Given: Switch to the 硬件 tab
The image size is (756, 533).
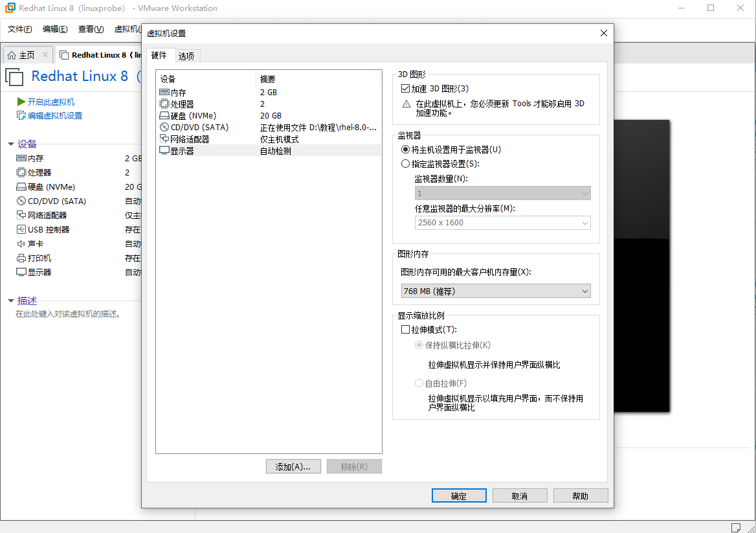Looking at the screenshot, I should 159,55.
